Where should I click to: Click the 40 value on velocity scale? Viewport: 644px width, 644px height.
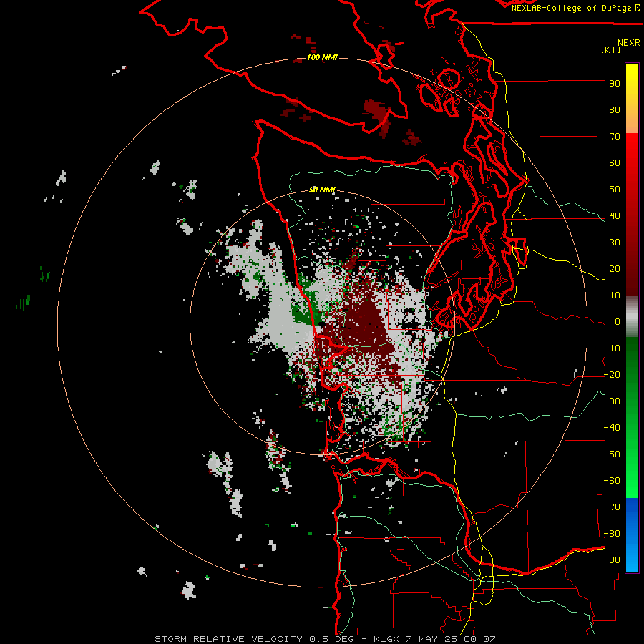click(615, 216)
